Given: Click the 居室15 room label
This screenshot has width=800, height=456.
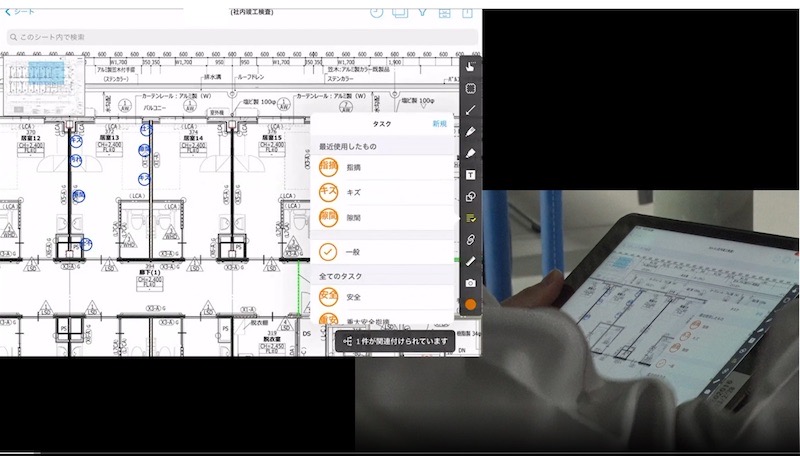Looking at the screenshot, I should point(271,138).
